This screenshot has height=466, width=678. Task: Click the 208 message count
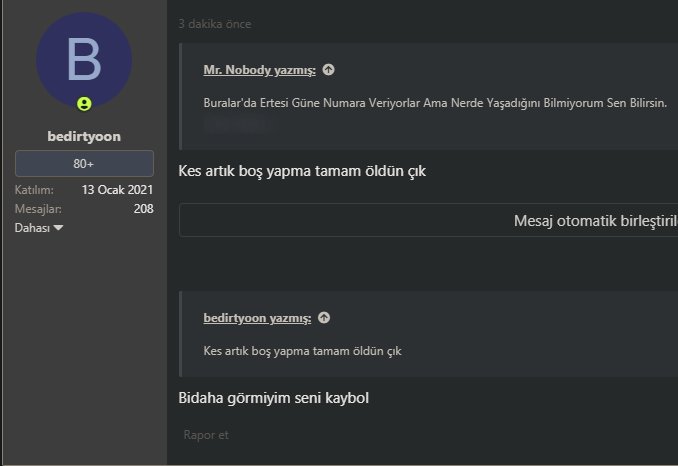(143, 209)
